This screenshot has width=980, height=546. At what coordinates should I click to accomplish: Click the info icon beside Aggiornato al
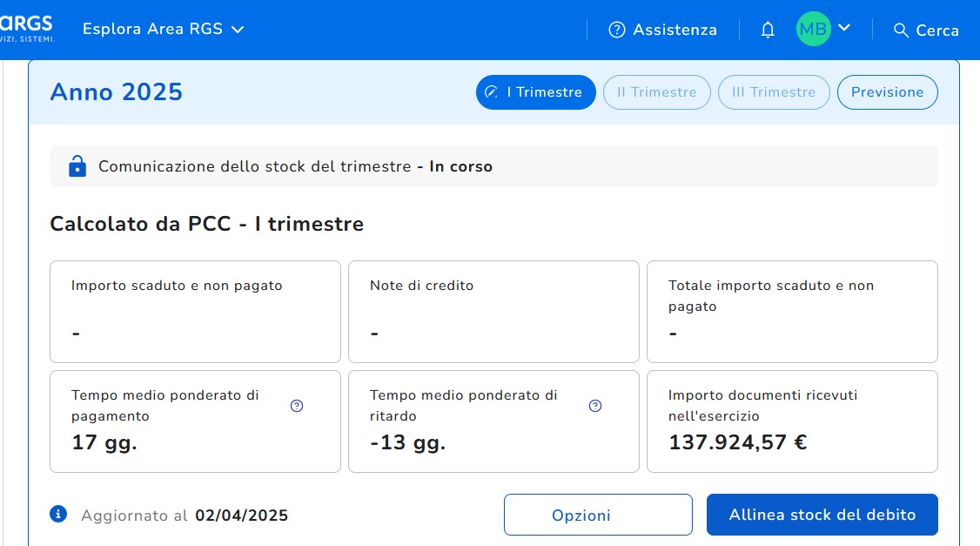(59, 514)
